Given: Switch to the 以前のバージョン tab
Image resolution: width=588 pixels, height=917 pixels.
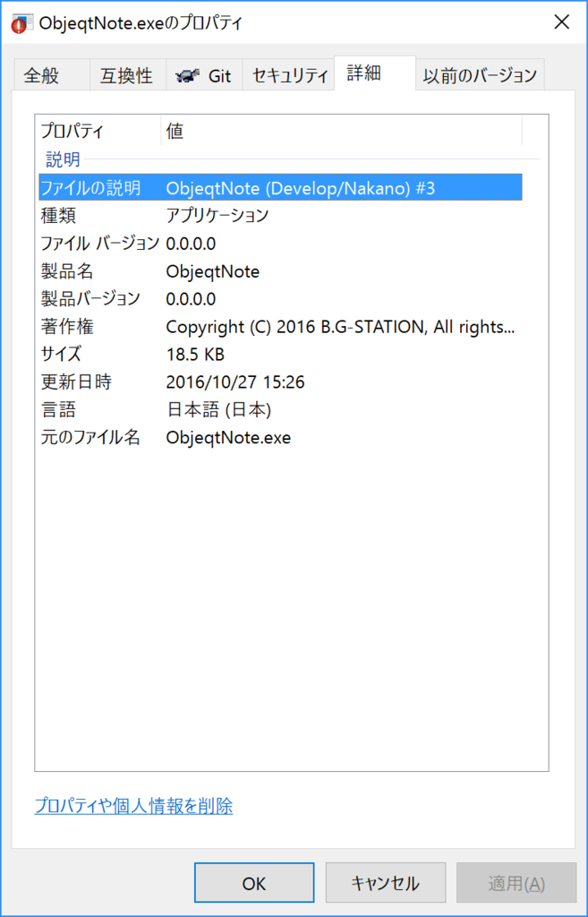Looking at the screenshot, I should click(480, 75).
